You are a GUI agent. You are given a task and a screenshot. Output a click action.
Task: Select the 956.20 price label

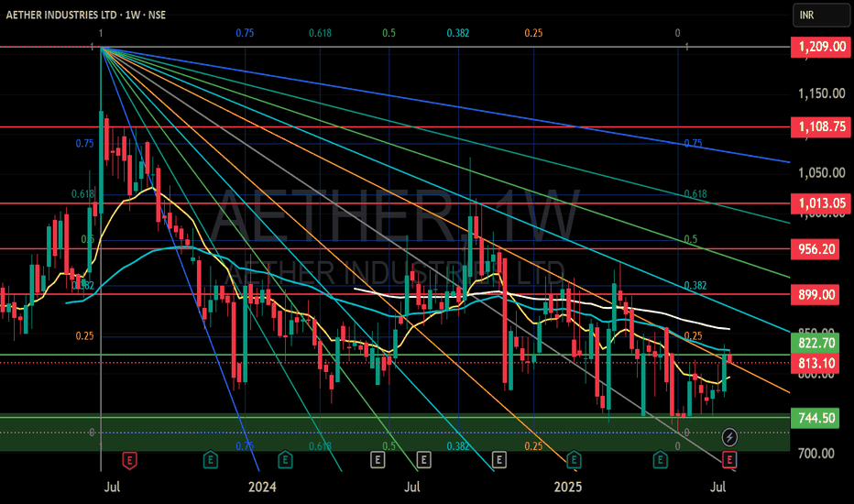point(816,249)
